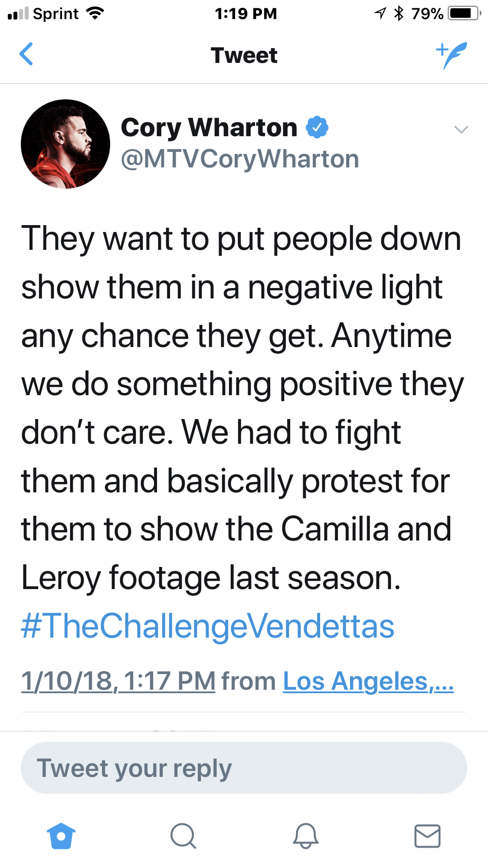The image size is (488, 868).
Task: Tap the Tweet header title
Action: (244, 55)
